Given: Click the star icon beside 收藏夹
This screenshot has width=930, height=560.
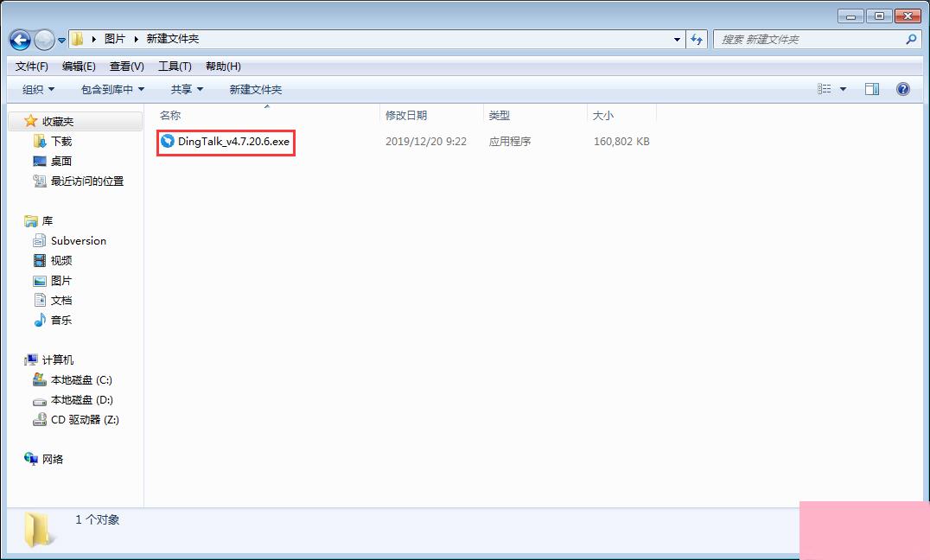Looking at the screenshot, I should 30,121.
